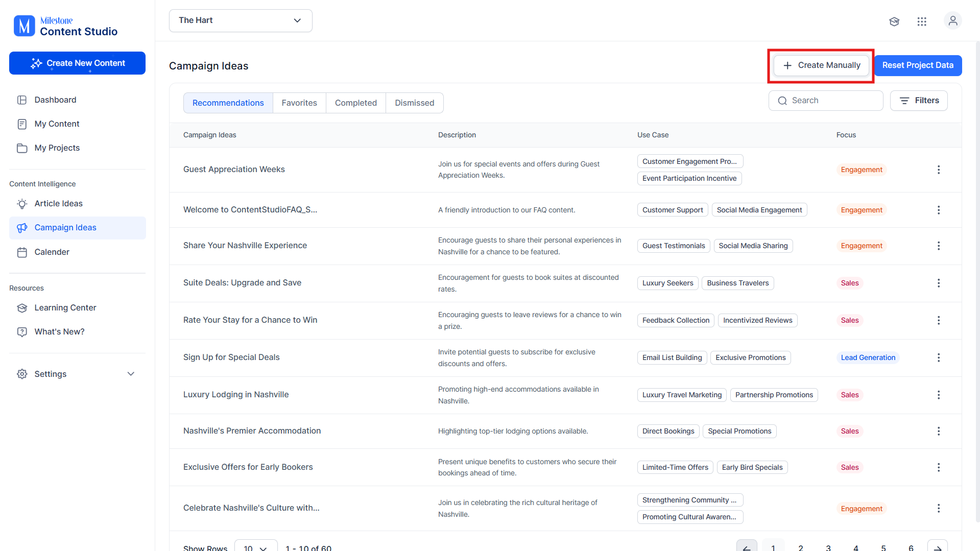Open options menu for Celebrate Nashville's Culture row

939,508
